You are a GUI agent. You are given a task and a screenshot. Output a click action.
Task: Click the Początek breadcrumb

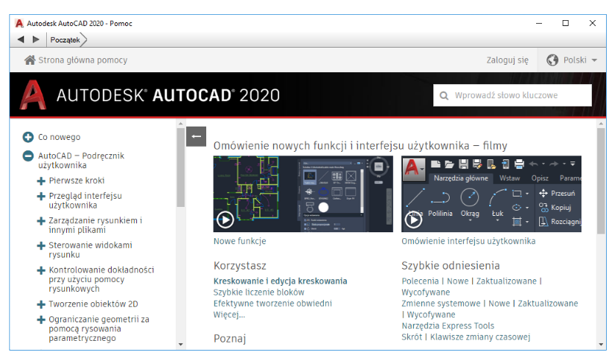pos(66,39)
